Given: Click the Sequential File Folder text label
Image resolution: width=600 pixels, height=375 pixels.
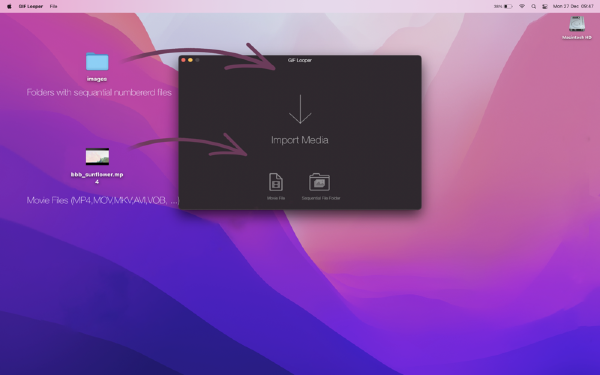Looking at the screenshot, I should click(321, 198).
